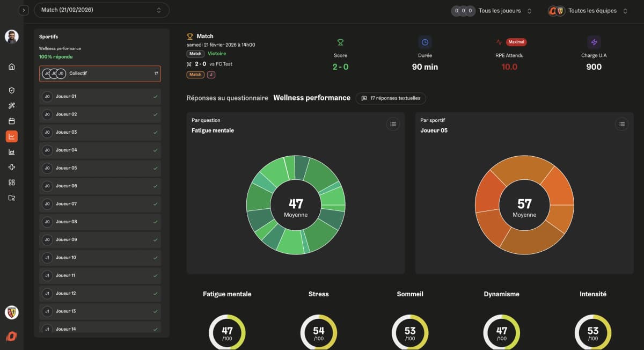
Task: Open the 17 réponses textuelles button
Action: (391, 98)
